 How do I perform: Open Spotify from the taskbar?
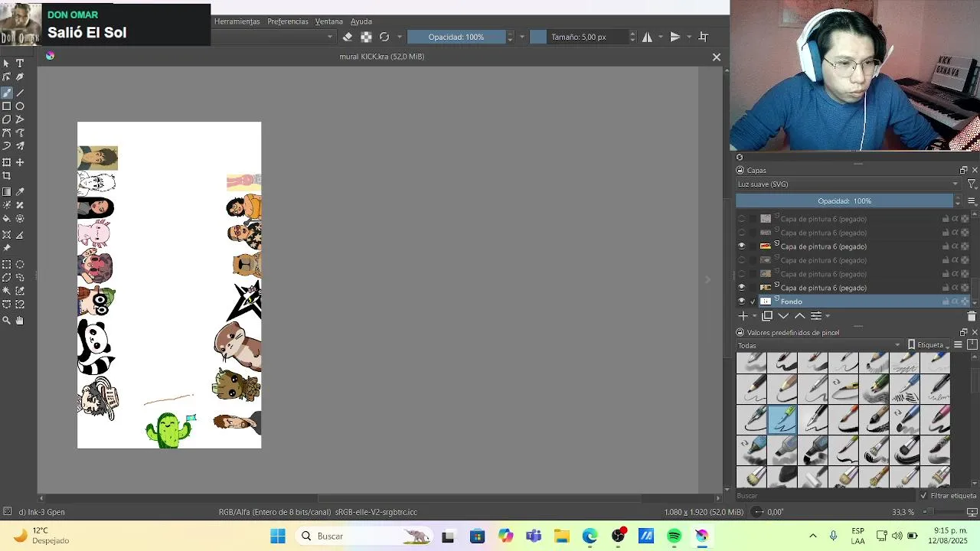674,536
